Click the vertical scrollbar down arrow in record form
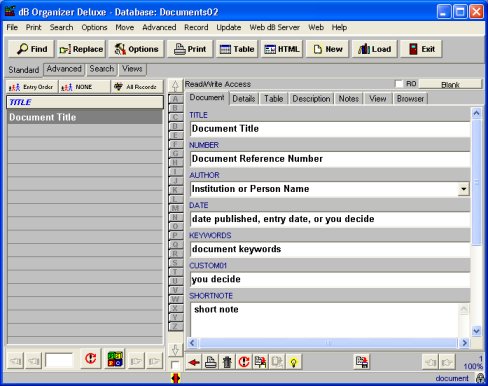The width and height of the screenshot is (488, 386). click(x=476, y=331)
